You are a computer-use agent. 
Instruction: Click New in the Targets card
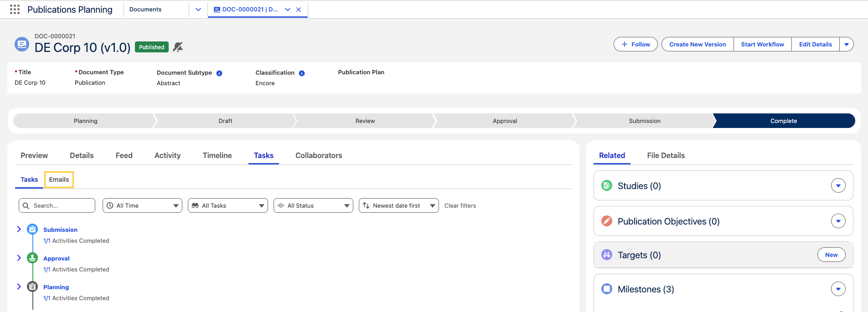pyautogui.click(x=831, y=255)
